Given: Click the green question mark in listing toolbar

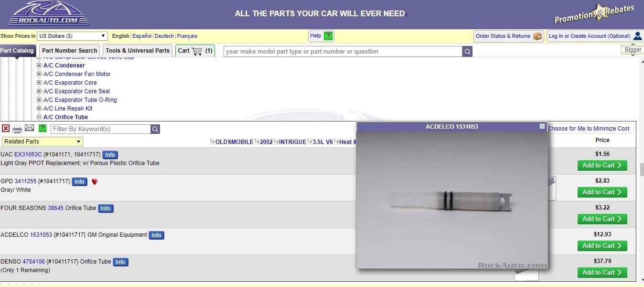Looking at the screenshot, I should pyautogui.click(x=43, y=128).
